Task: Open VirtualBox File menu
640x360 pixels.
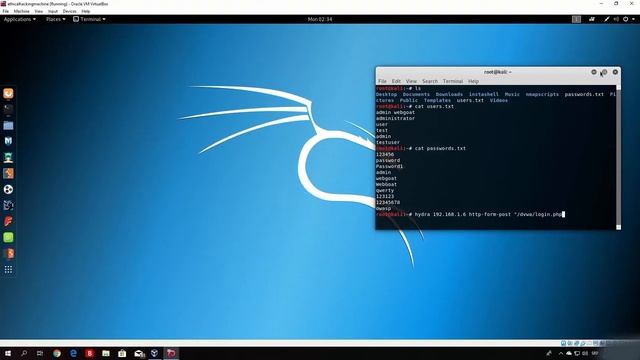Action: click(x=6, y=11)
